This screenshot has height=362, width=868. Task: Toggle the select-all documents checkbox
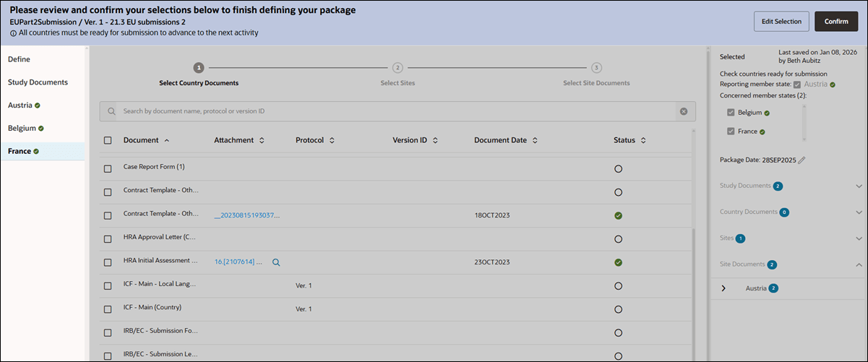(x=108, y=140)
